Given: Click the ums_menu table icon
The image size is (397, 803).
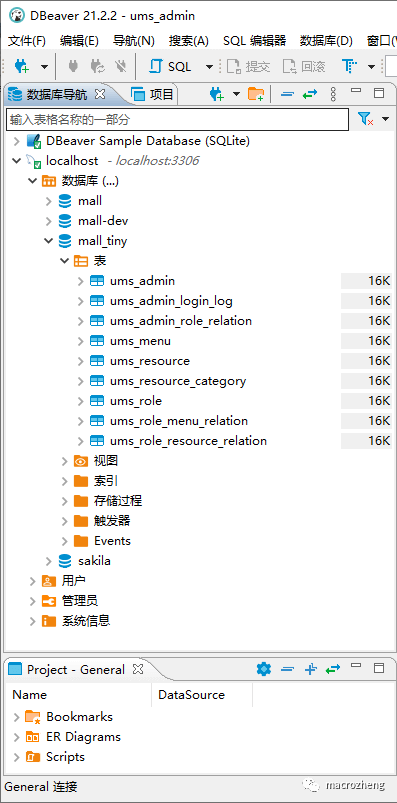Looking at the screenshot, I should point(97,341).
